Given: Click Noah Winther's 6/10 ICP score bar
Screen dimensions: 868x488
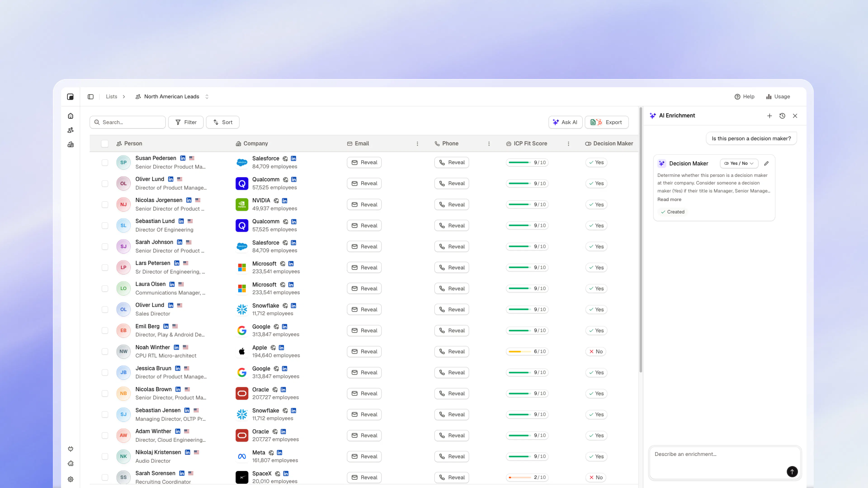Looking at the screenshot, I should pyautogui.click(x=527, y=352).
